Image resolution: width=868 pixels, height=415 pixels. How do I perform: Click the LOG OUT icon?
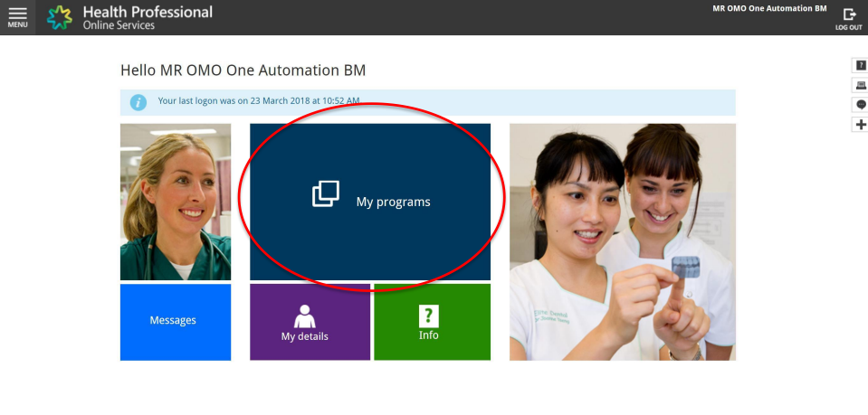[848, 18]
